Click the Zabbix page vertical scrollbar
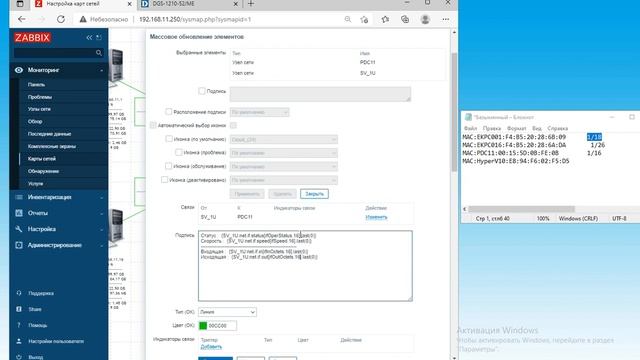Screen dimensions: 640x360 454,112
